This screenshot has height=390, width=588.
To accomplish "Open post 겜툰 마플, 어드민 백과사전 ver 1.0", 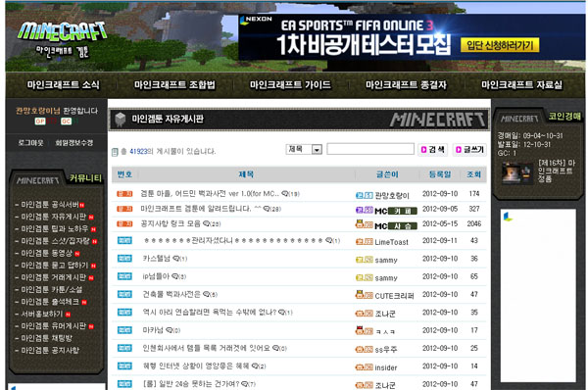I will tap(210, 194).
